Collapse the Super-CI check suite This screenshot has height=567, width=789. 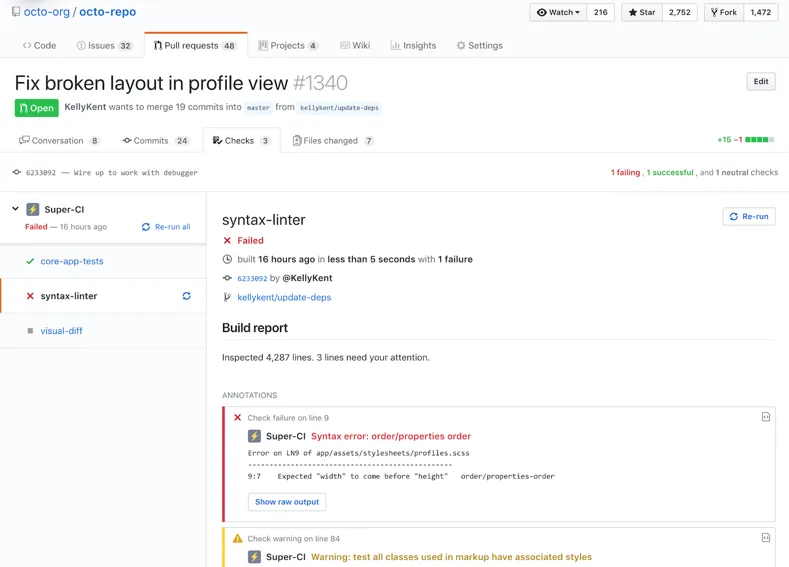pyautogui.click(x=15, y=209)
